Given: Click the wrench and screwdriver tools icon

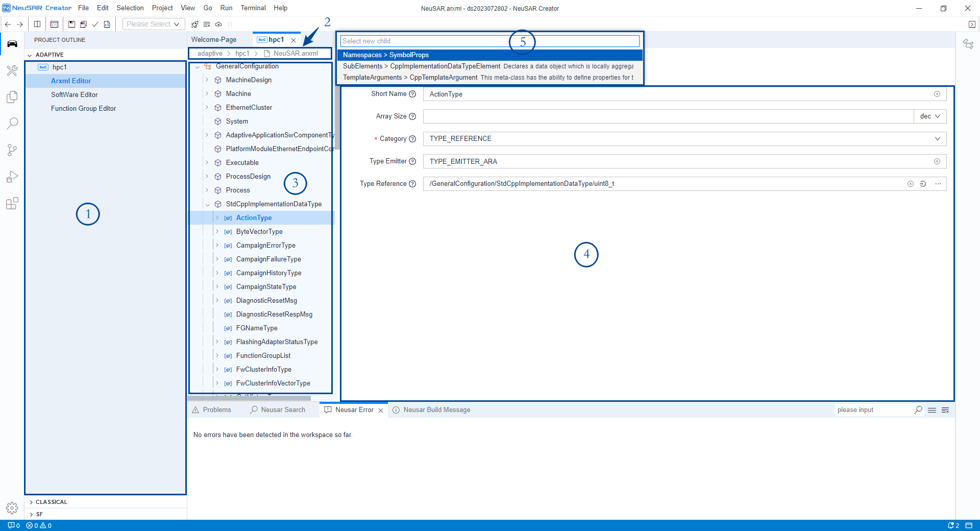Looking at the screenshot, I should (12, 70).
